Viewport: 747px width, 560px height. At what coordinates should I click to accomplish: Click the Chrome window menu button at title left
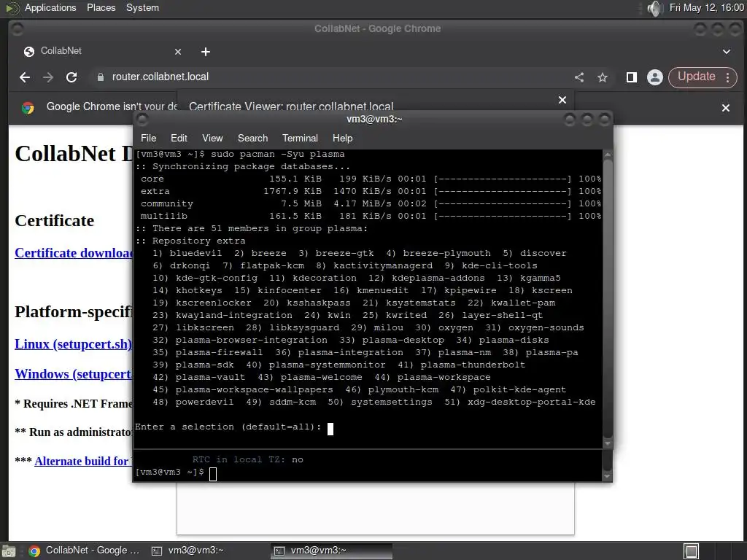pos(18,29)
